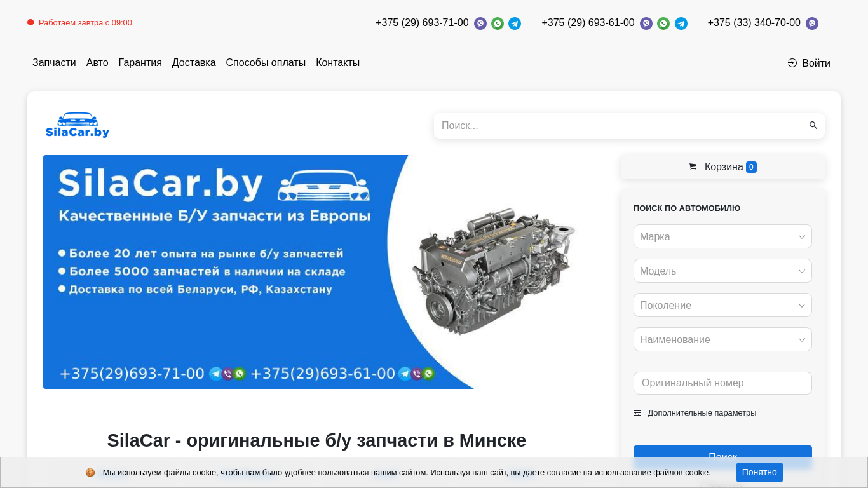Open Viber chat for +375 (29) 693-61-00
This screenshot has width=868, height=488.
646,24
